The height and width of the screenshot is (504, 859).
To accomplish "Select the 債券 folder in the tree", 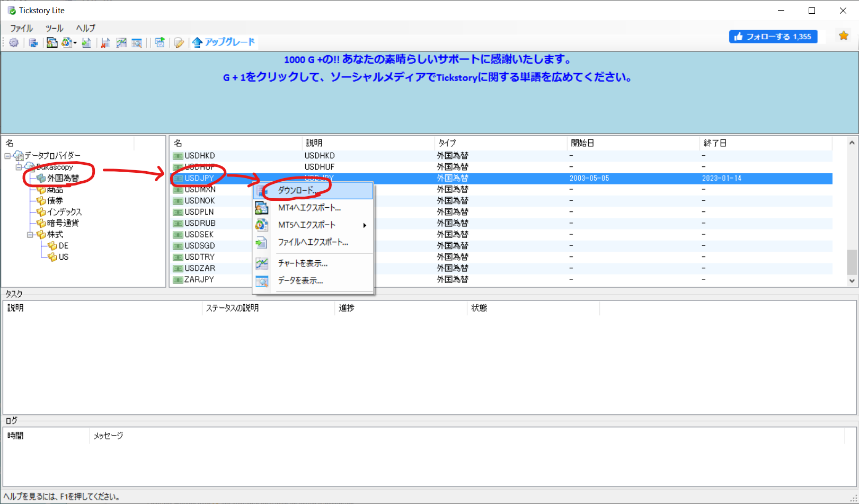I will coord(55,200).
